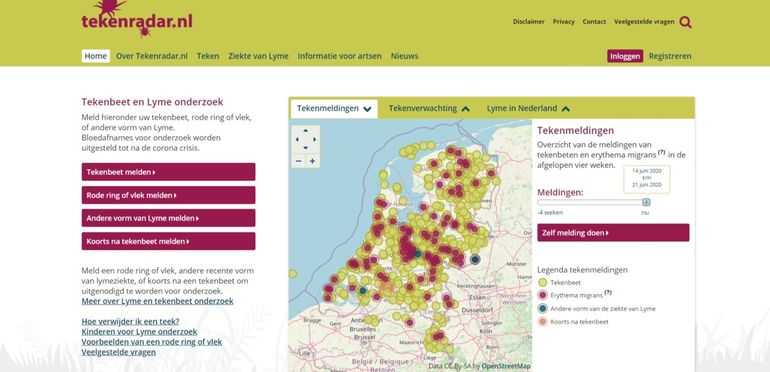
Task: Click the Inloggen button
Action: click(625, 56)
